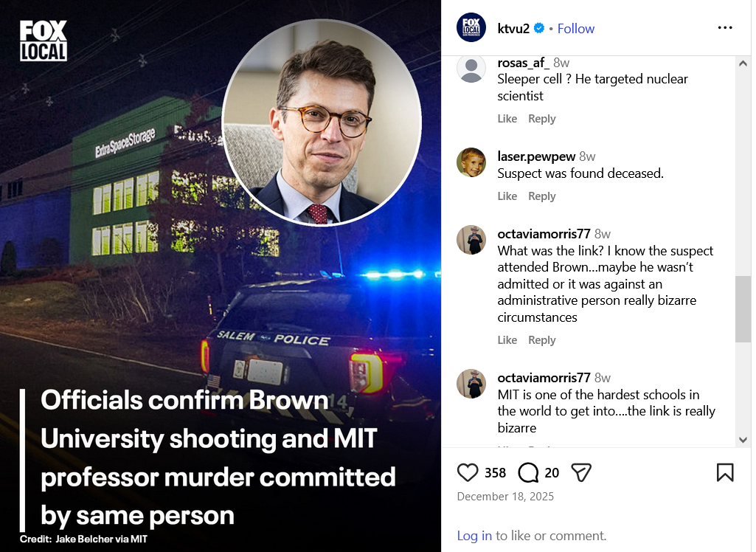
Task: Open comments via speech bubble icon
Action: coord(528,472)
